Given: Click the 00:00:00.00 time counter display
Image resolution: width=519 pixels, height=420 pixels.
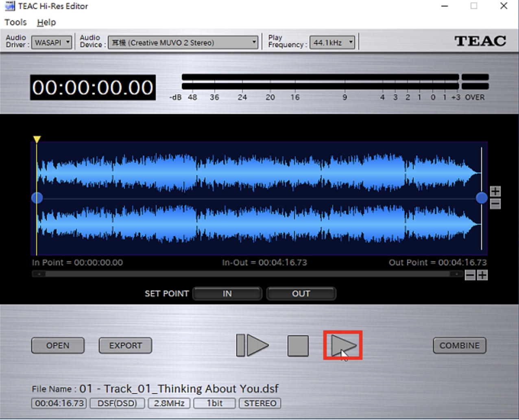Looking at the screenshot, I should click(93, 87).
